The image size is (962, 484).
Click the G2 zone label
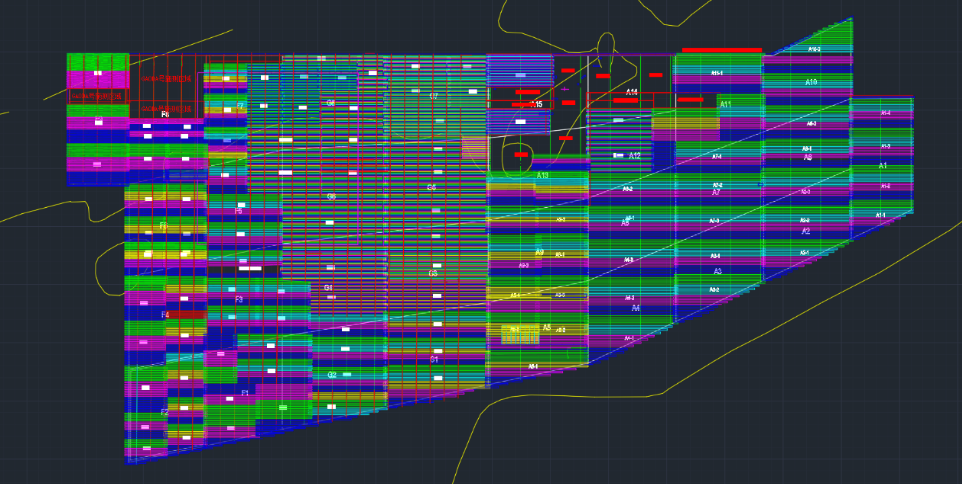click(x=332, y=375)
